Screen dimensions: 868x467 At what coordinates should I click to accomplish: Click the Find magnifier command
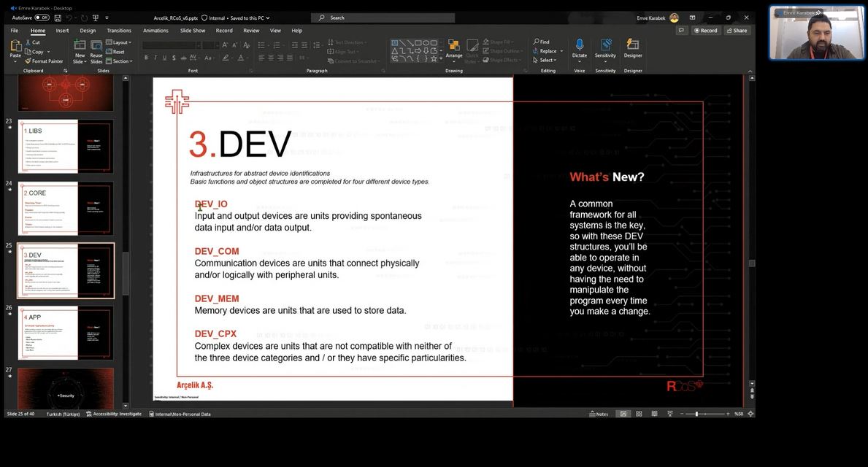click(x=542, y=42)
